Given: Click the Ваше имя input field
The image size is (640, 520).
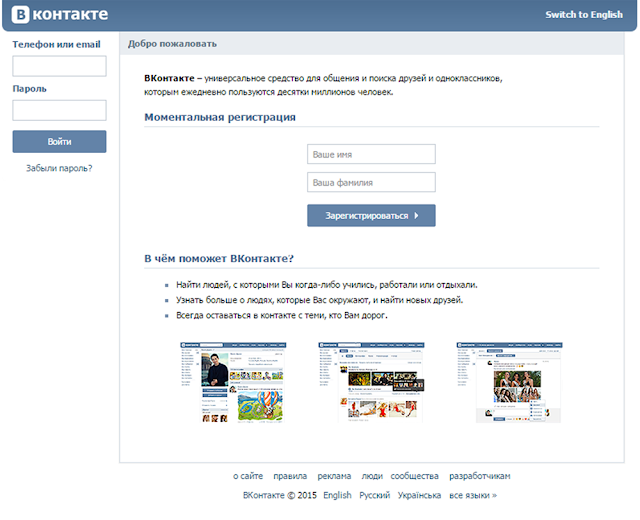Looking at the screenshot, I should (x=371, y=155).
